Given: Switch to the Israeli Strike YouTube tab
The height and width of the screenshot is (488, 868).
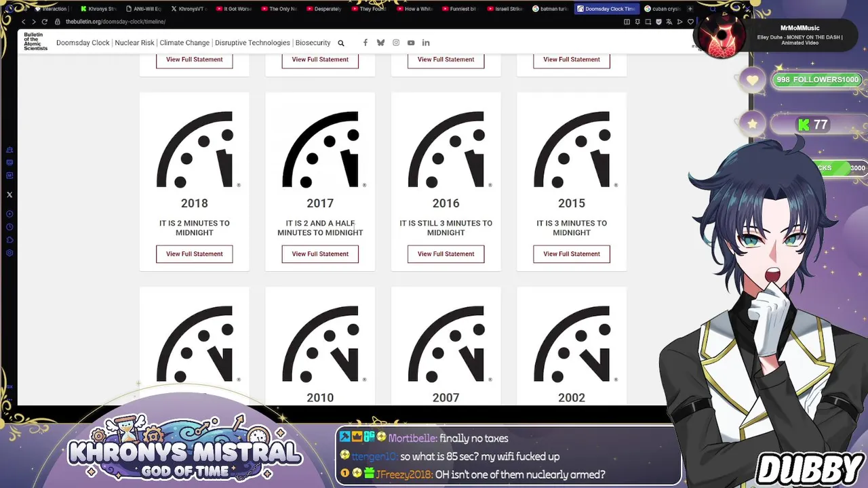Looking at the screenshot, I should tap(505, 9).
